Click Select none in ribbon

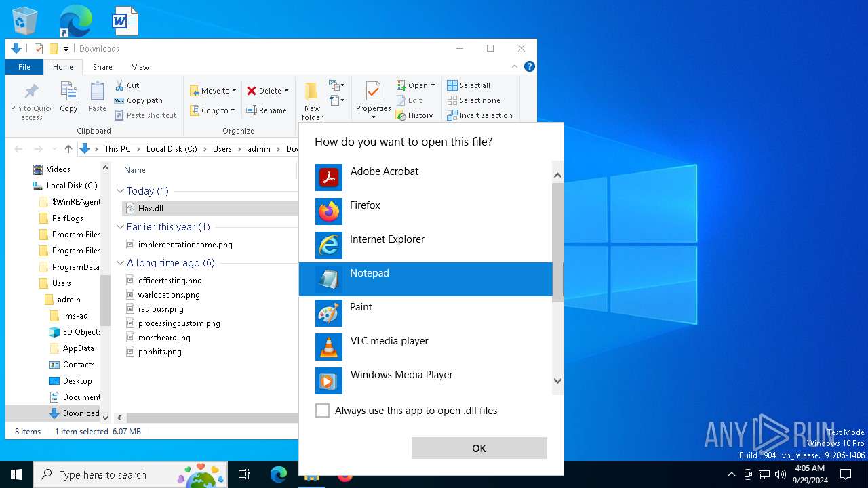[473, 100]
